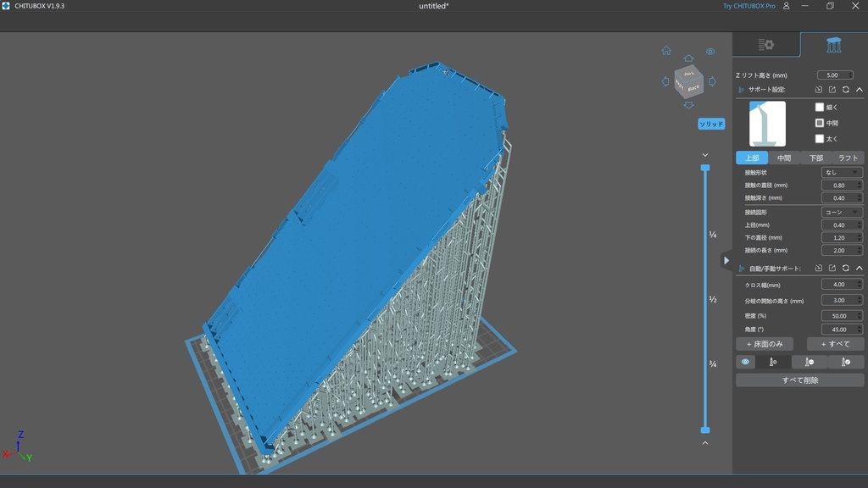Viewport: 868px width, 488px height.
Task: Open the 接続図形 dropdown showing コーン
Action: [x=842, y=213]
